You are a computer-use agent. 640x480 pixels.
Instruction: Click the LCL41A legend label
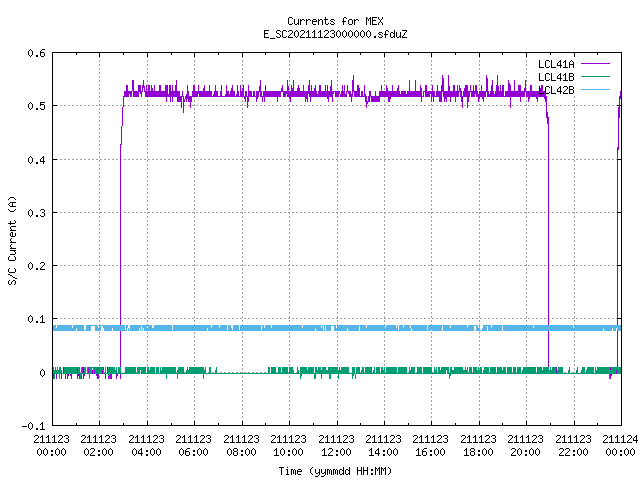[556, 64]
